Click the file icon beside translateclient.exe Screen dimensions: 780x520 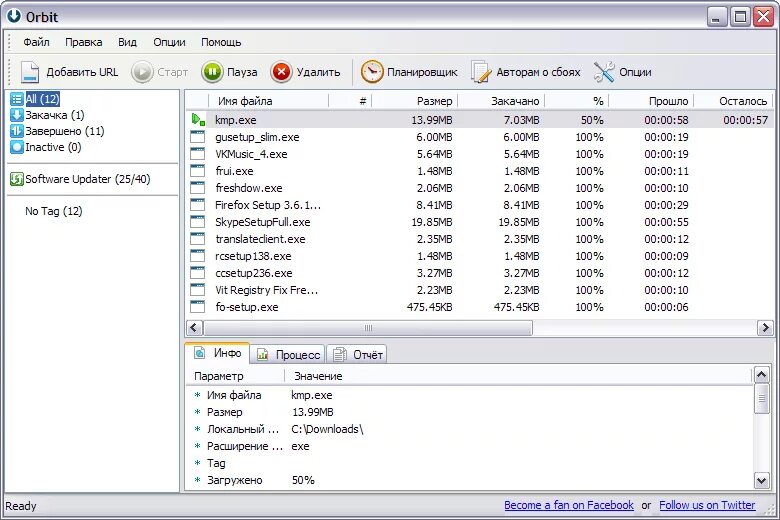click(x=197, y=239)
